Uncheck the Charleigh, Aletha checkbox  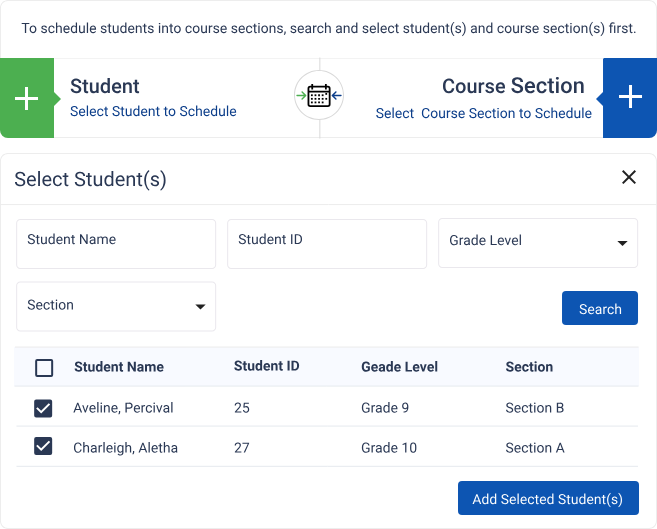coord(43,446)
